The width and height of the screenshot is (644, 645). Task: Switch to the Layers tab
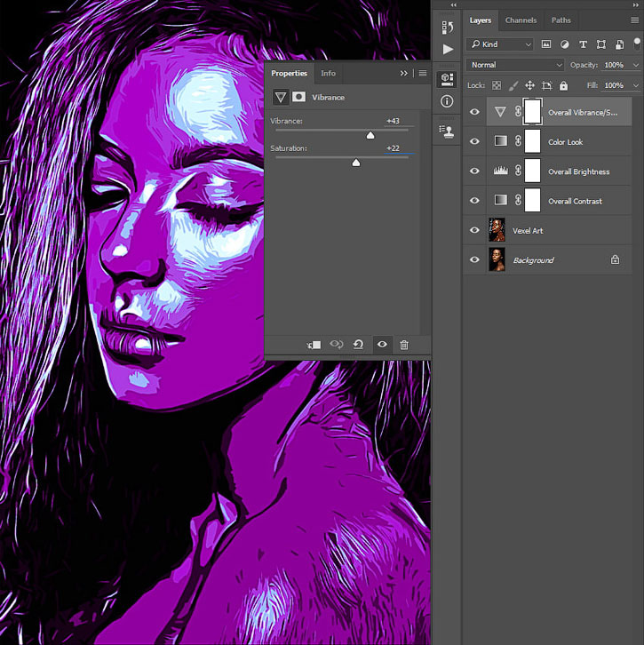(x=481, y=20)
